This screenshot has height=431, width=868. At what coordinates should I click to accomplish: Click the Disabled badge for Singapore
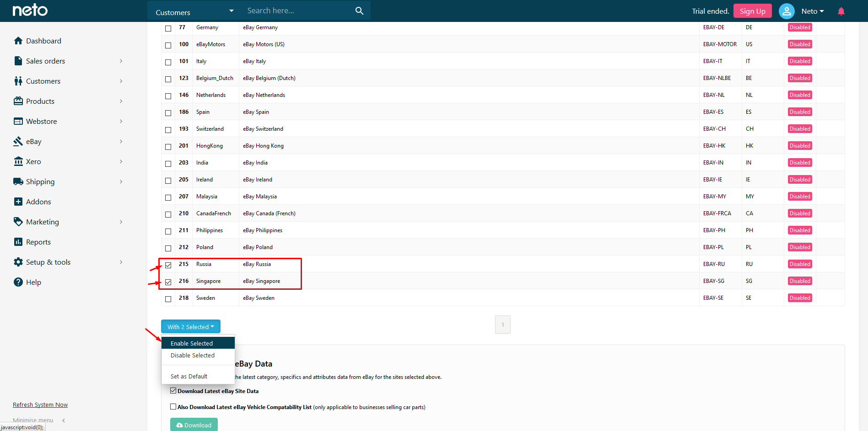800,281
